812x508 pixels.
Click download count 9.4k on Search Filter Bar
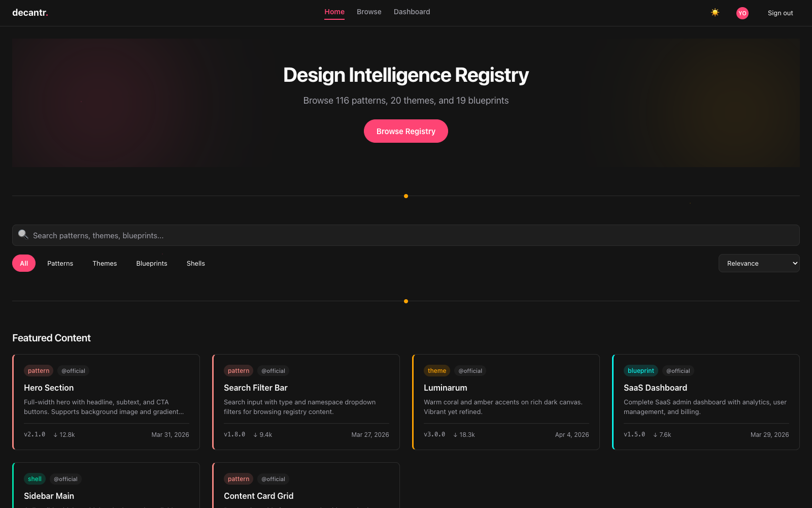[x=263, y=435]
